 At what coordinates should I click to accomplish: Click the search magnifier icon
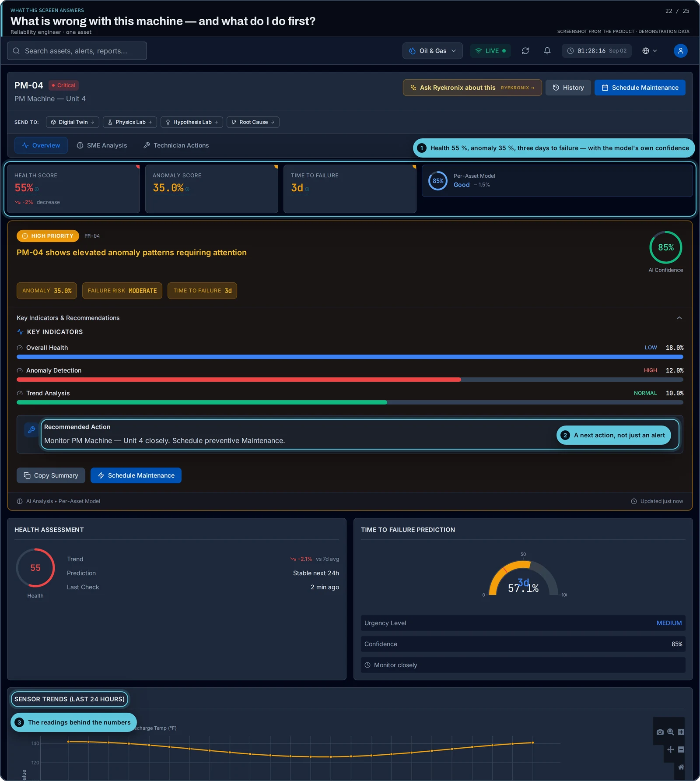pyautogui.click(x=16, y=51)
